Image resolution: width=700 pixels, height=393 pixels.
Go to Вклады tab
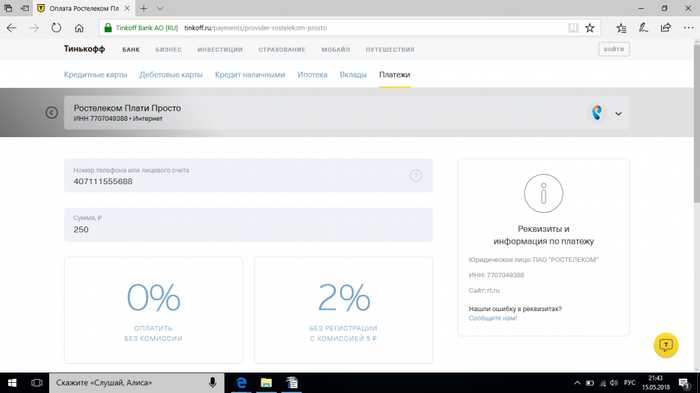tap(353, 75)
